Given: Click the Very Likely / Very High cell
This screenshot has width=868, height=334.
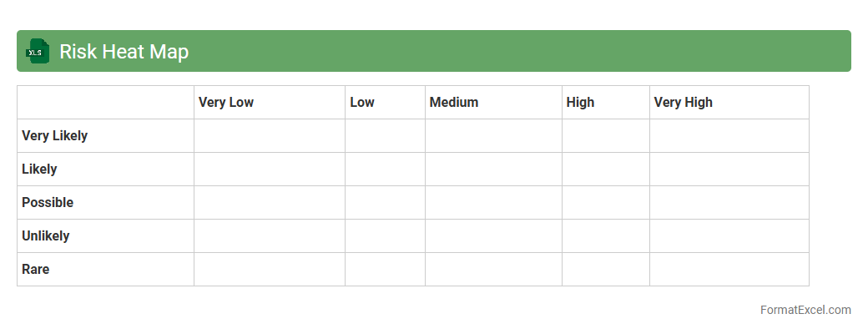Looking at the screenshot, I should pos(729,136).
